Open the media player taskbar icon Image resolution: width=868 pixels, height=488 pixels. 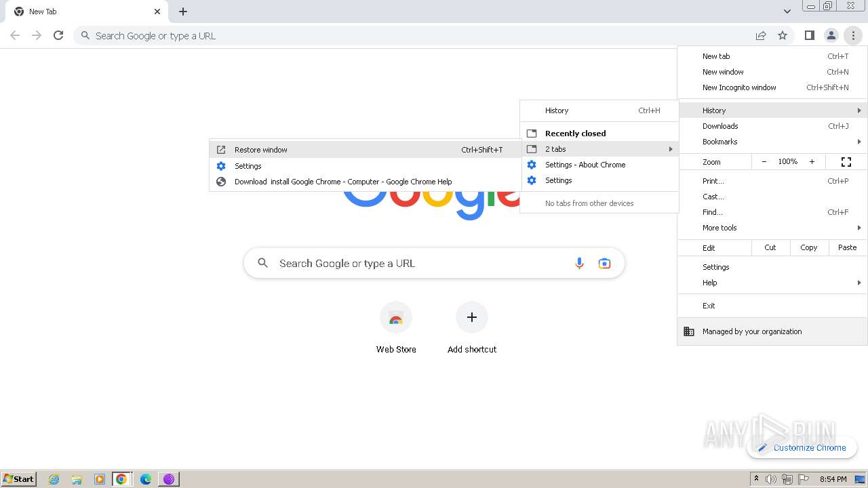[99, 479]
